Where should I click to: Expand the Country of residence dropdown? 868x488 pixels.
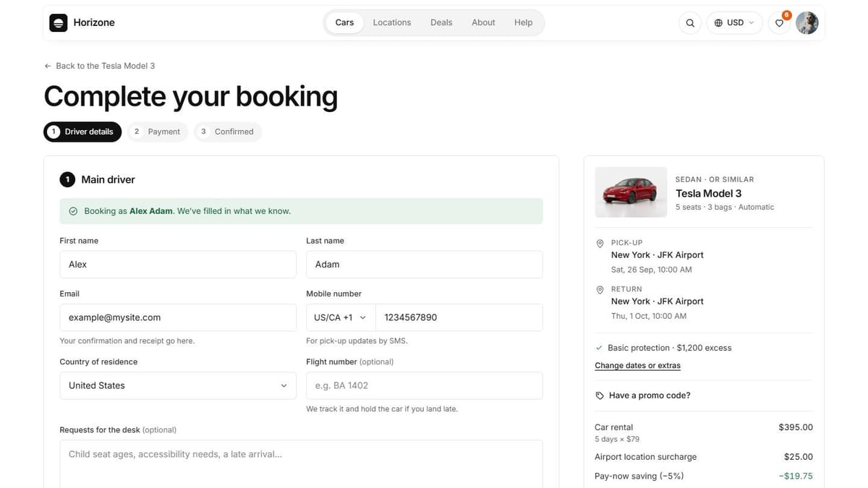178,385
